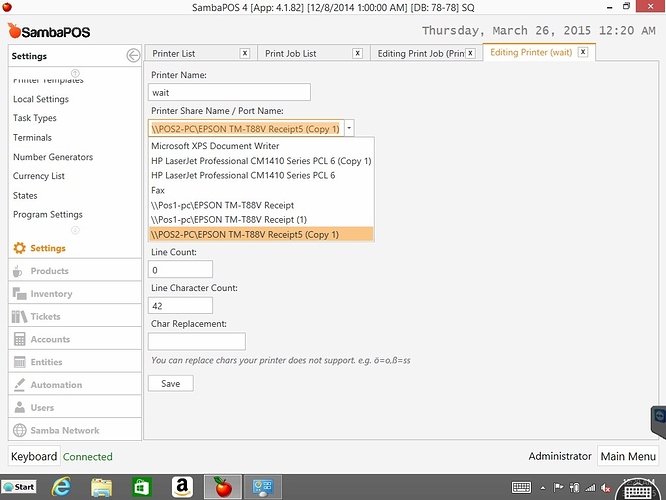Choose \\Pos1-pc\EPSON TM-T88V Receipt option

[261, 205]
